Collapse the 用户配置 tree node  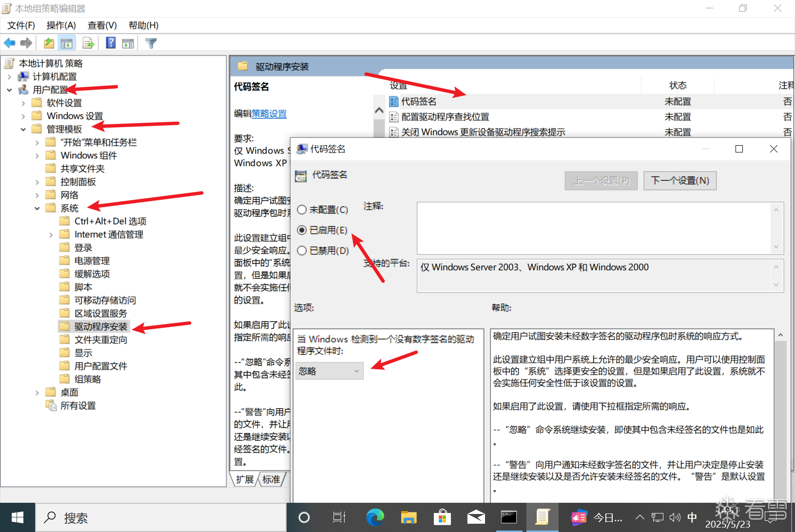9,90
